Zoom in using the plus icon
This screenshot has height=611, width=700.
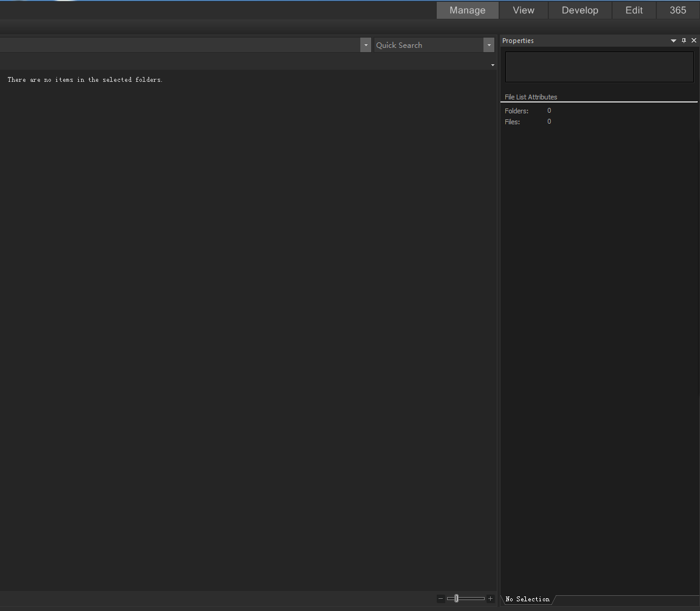pos(490,598)
